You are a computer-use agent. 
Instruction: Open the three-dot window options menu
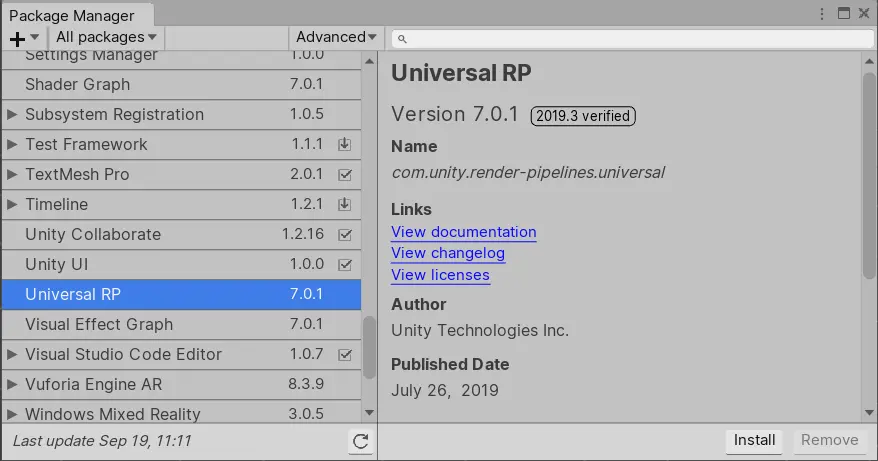tap(822, 14)
